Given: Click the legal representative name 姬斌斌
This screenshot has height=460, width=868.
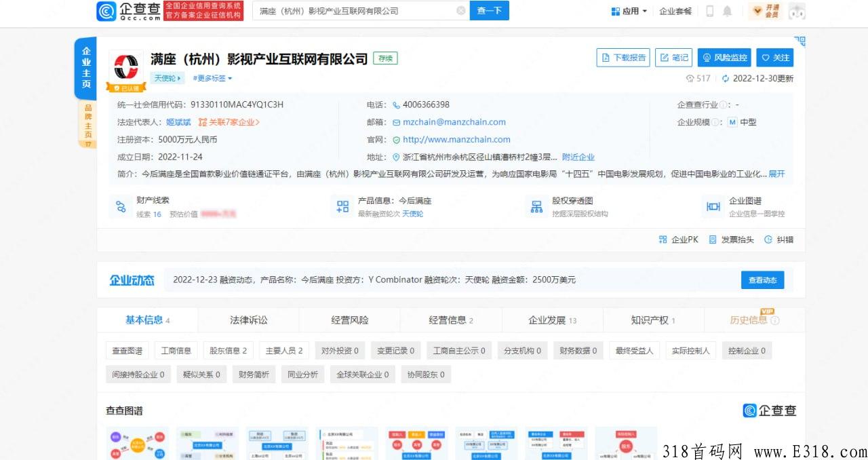Looking at the screenshot, I should (178, 123).
